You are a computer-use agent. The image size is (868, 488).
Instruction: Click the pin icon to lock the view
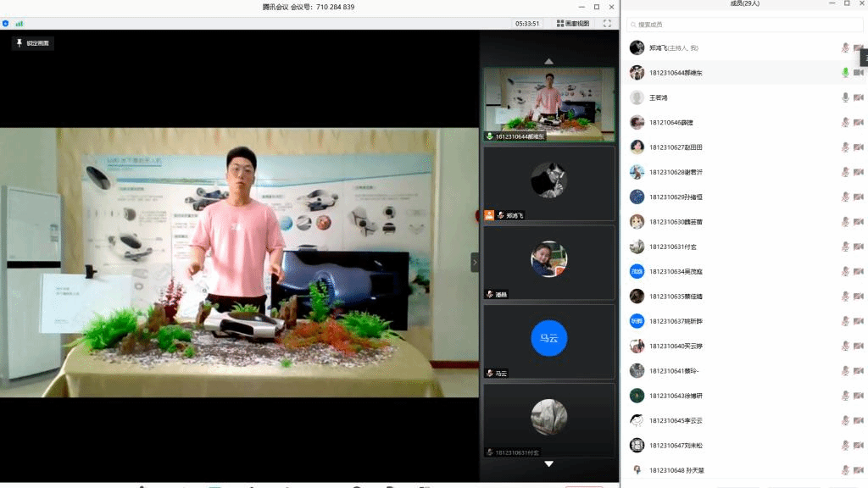point(19,42)
